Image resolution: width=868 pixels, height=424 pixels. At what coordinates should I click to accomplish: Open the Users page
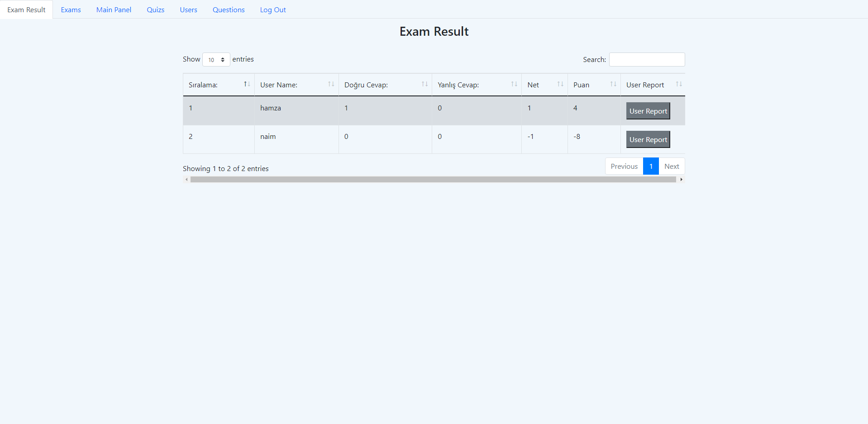pos(188,10)
